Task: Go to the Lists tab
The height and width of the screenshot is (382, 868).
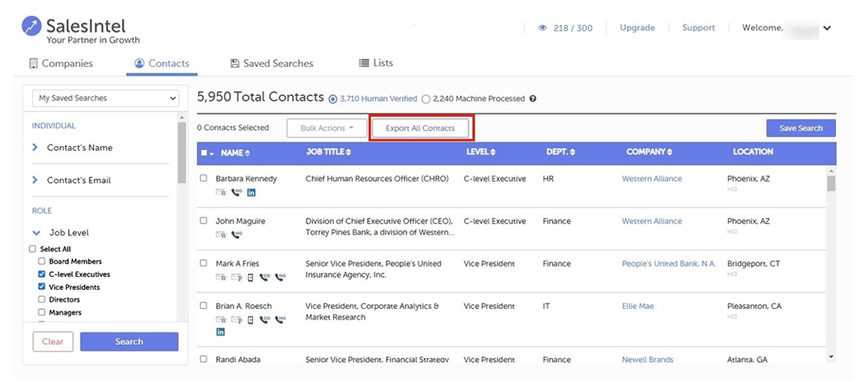Action: pyautogui.click(x=375, y=63)
